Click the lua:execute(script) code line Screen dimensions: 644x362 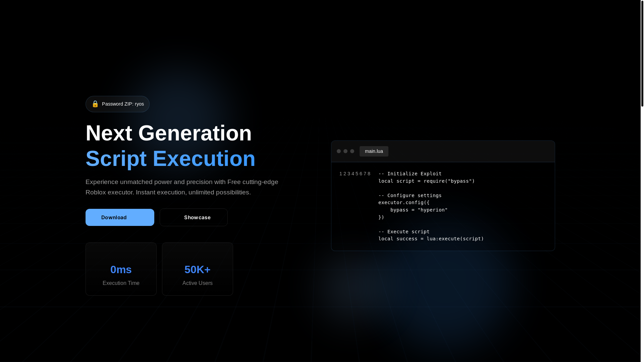coord(431,239)
